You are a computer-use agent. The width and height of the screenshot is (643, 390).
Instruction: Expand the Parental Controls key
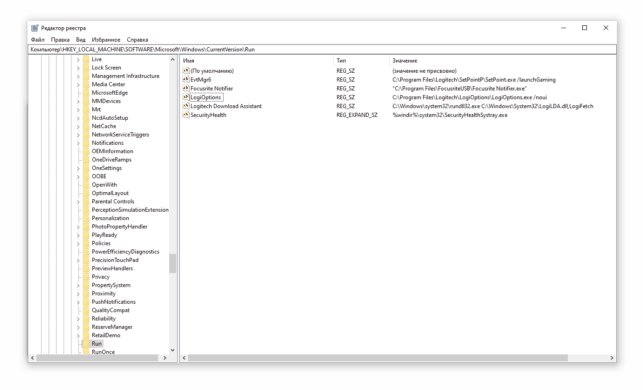click(x=78, y=202)
